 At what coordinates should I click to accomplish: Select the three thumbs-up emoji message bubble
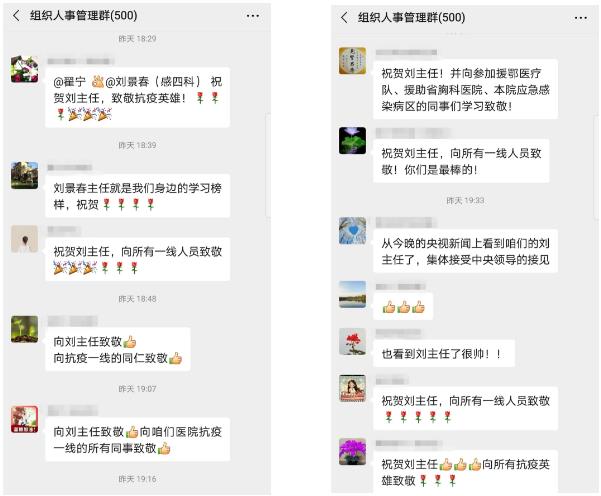403,307
